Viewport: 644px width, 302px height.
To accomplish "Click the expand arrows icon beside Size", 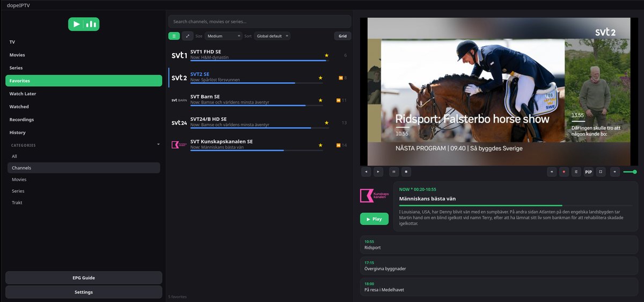I will pos(187,36).
